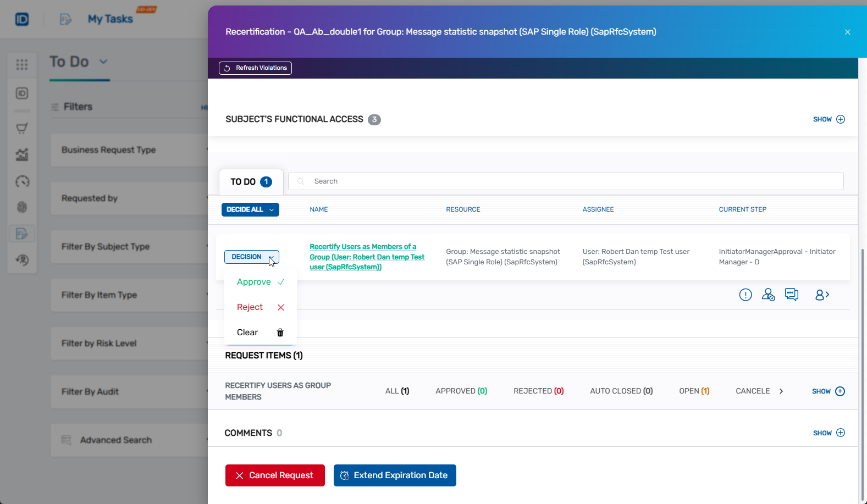Click the fingerprint icon in the sidebar
The height and width of the screenshot is (504, 867).
[x=22, y=207]
